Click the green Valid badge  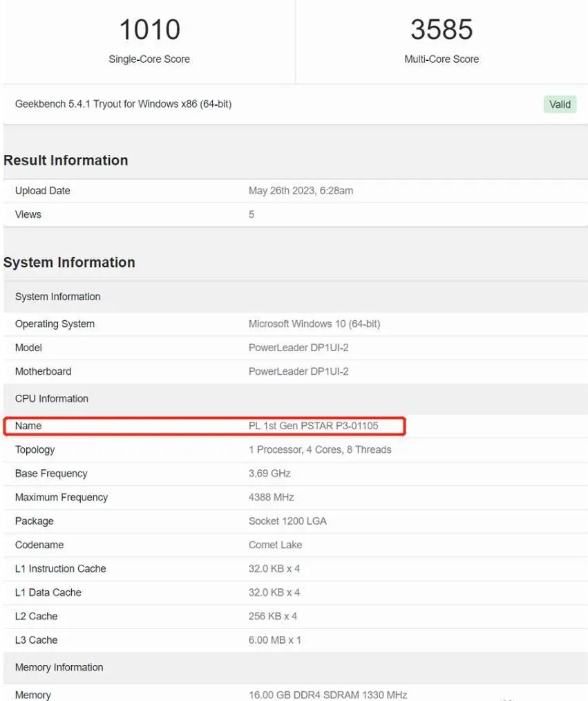(560, 104)
